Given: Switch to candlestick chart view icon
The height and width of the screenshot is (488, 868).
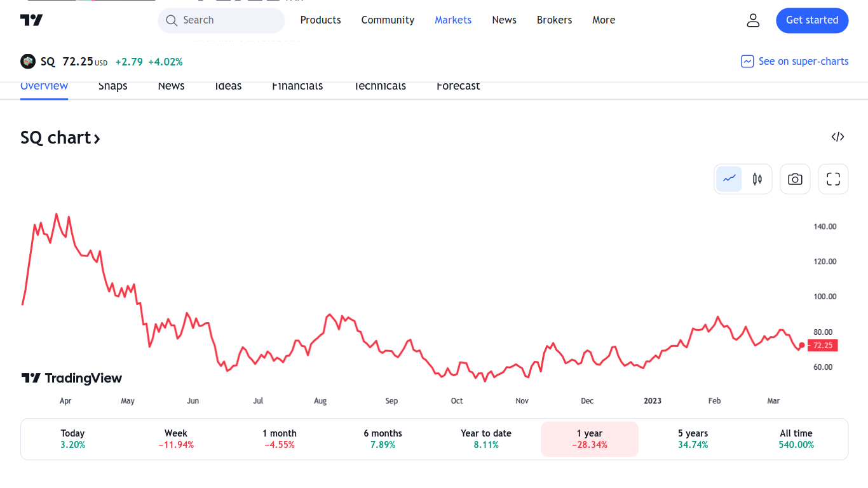Looking at the screenshot, I should 757,179.
